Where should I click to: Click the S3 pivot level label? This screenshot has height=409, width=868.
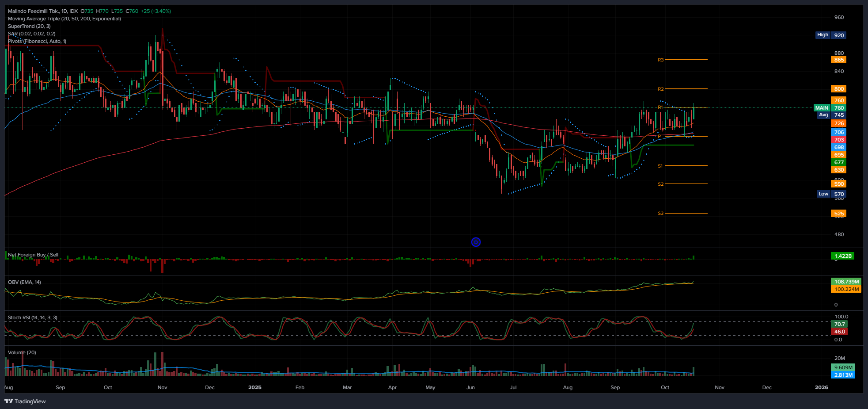point(660,214)
